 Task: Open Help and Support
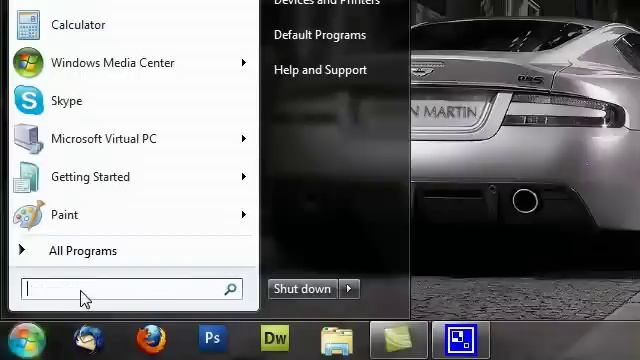[x=320, y=70]
